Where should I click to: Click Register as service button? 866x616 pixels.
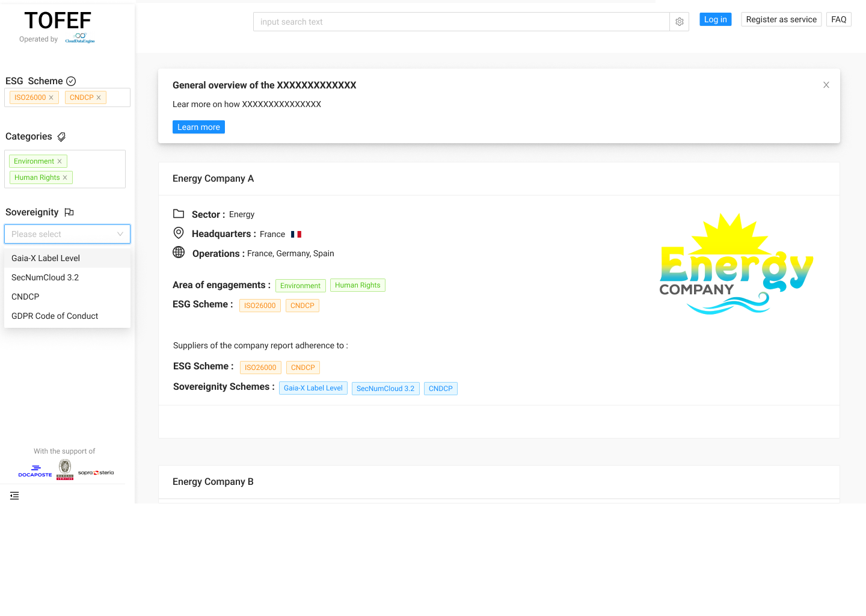pyautogui.click(x=781, y=19)
